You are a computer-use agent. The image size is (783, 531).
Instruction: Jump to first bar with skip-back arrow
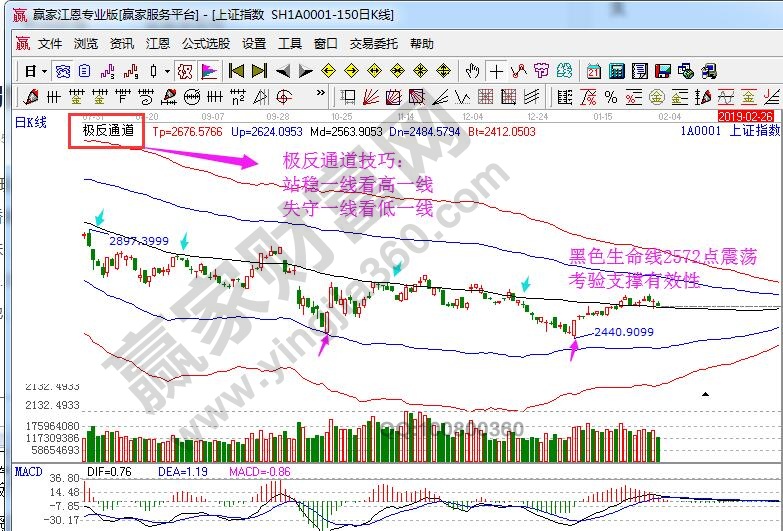pyautogui.click(x=236, y=71)
